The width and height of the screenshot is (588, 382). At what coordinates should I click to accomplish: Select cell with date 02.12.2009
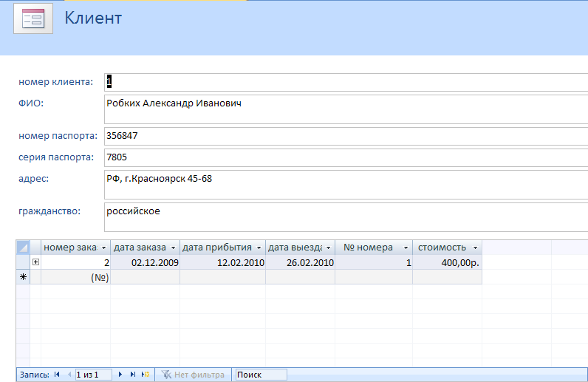coord(145,262)
